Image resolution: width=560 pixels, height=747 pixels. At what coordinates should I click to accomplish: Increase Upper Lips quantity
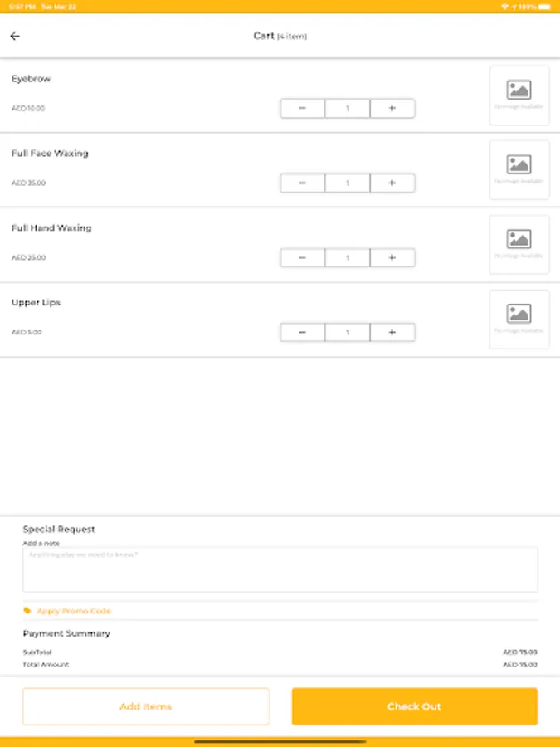tap(392, 333)
